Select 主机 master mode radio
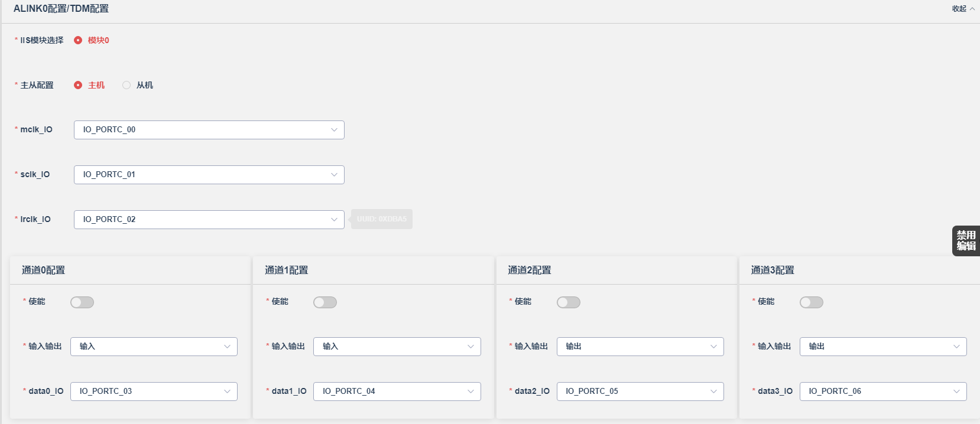The height and width of the screenshot is (424, 980). pos(78,85)
